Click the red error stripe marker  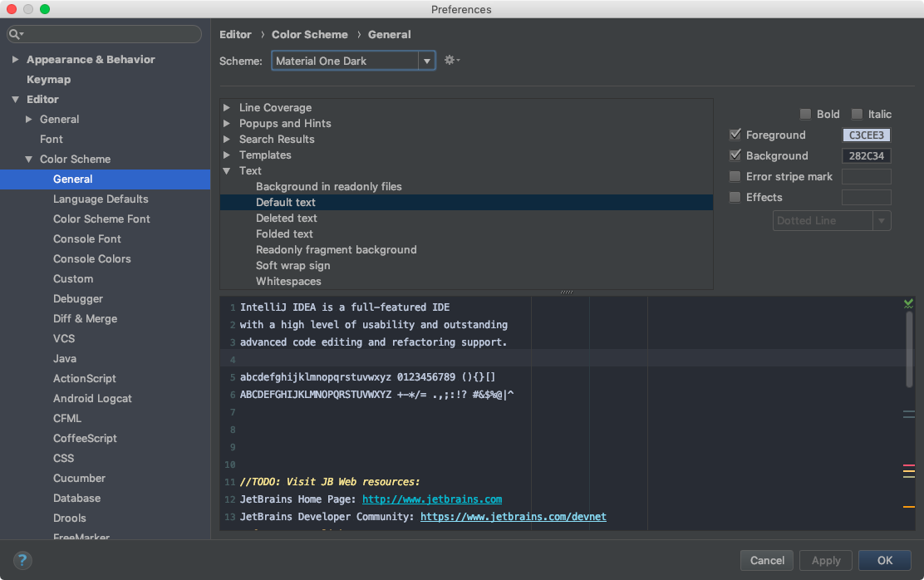pyautogui.click(x=908, y=465)
